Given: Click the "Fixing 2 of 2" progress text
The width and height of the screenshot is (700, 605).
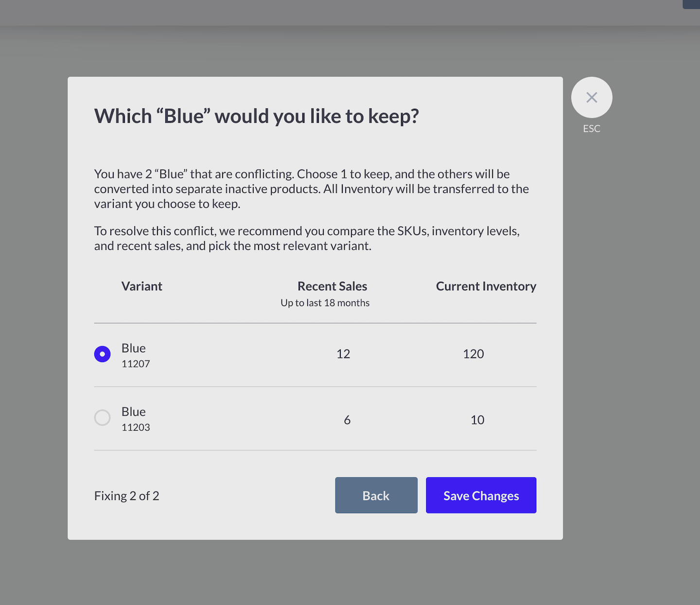Looking at the screenshot, I should (x=127, y=496).
